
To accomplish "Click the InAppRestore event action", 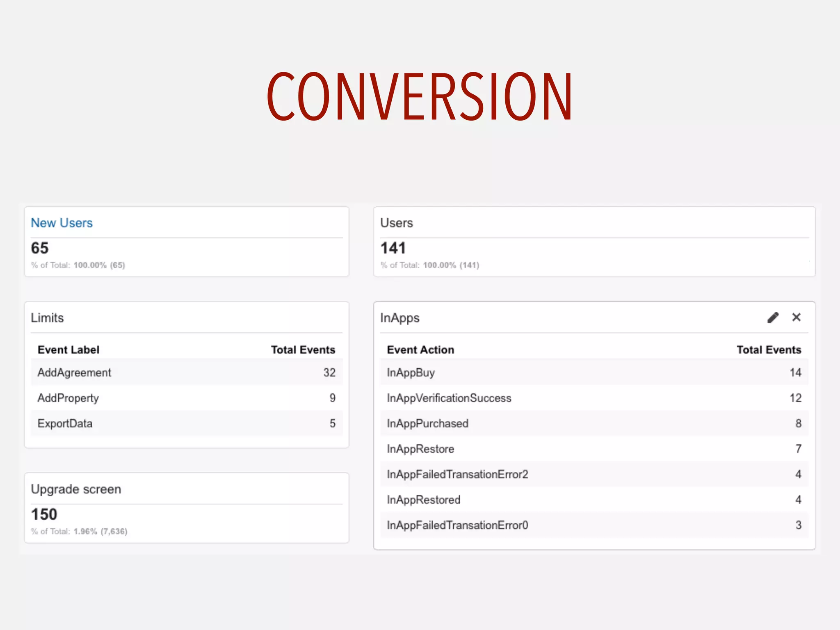I will pyautogui.click(x=420, y=449).
